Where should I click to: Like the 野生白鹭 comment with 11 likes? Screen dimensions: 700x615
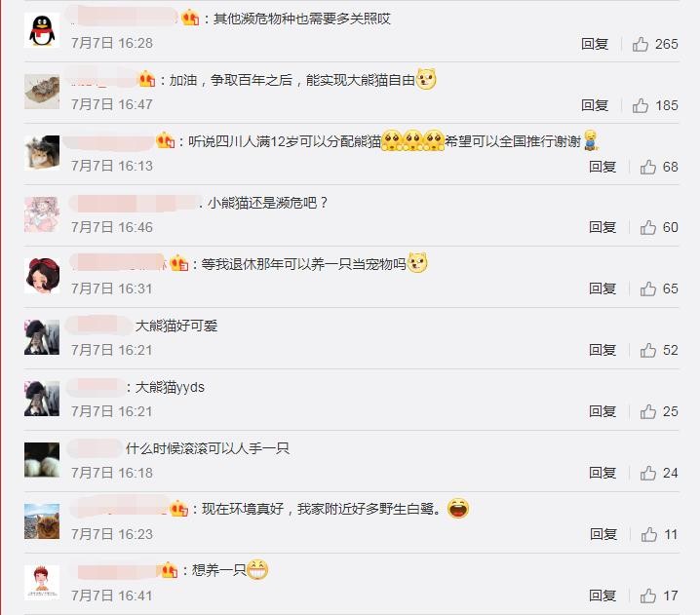coord(648,534)
